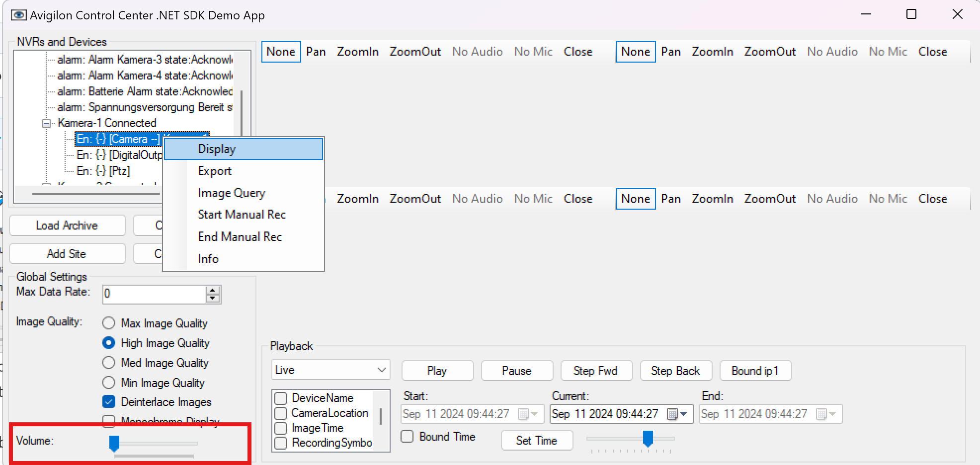This screenshot has width=980, height=465.
Task: Select the En: {-} [Ptz] tree row
Action: tap(103, 171)
